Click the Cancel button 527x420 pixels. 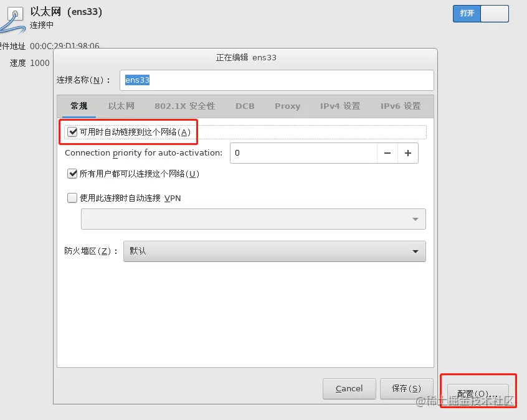(x=349, y=389)
